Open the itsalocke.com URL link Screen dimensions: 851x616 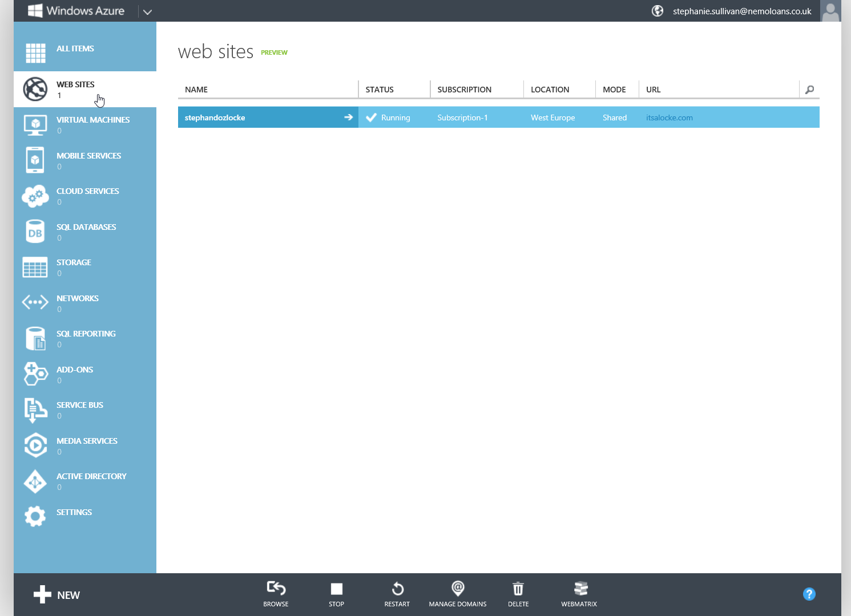[669, 117]
